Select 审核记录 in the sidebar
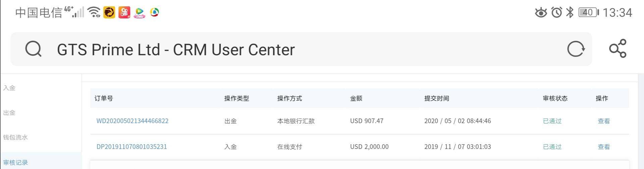This screenshot has width=644, height=169. click(x=15, y=163)
